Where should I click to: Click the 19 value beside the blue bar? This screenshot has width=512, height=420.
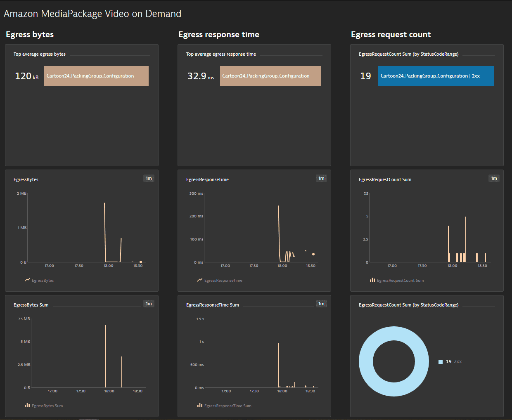pos(366,76)
